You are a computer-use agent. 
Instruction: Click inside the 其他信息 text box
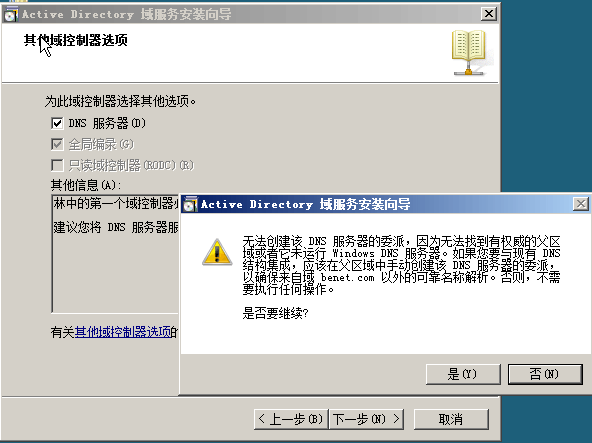pos(115,254)
